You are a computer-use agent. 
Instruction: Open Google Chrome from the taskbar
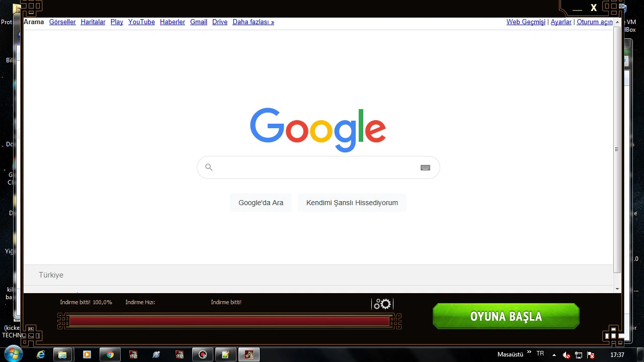point(110,354)
